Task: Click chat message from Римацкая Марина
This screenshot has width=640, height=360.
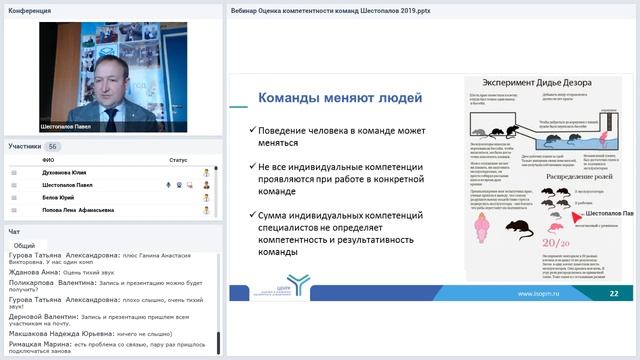Action: [x=107, y=347]
